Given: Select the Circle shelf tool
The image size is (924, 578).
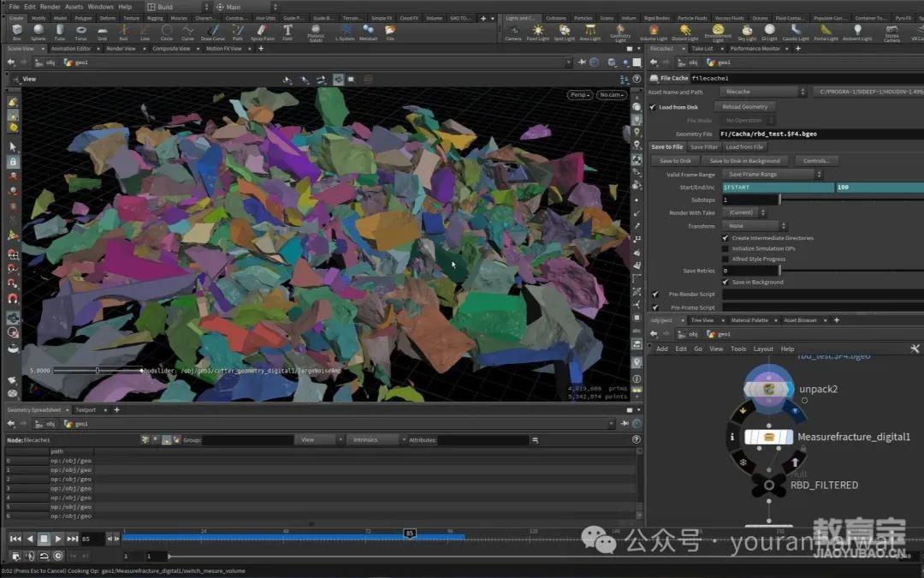Looking at the screenshot, I should [167, 32].
